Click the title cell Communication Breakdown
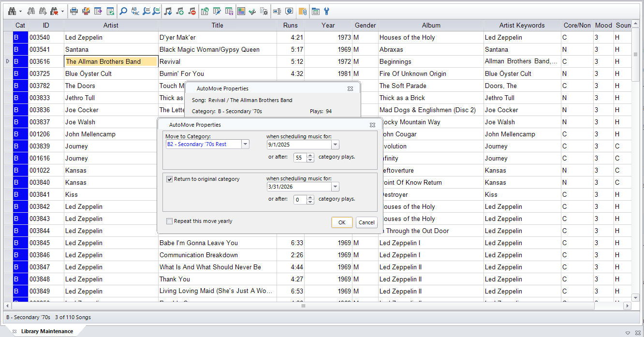 218,255
